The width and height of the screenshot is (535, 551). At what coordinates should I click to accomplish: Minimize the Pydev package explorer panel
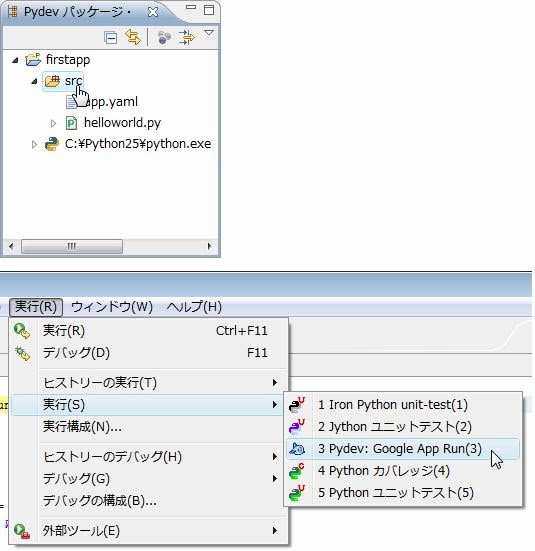click(191, 7)
